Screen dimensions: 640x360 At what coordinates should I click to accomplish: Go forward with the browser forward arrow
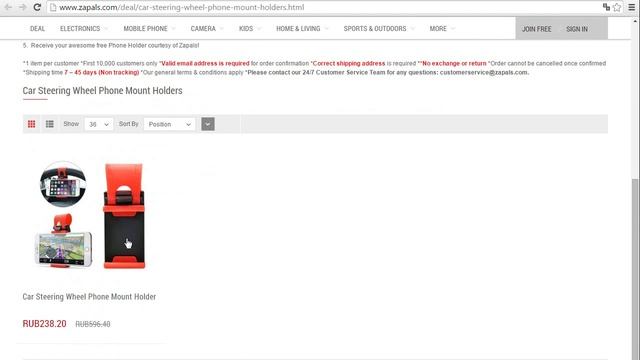(x=22, y=7)
